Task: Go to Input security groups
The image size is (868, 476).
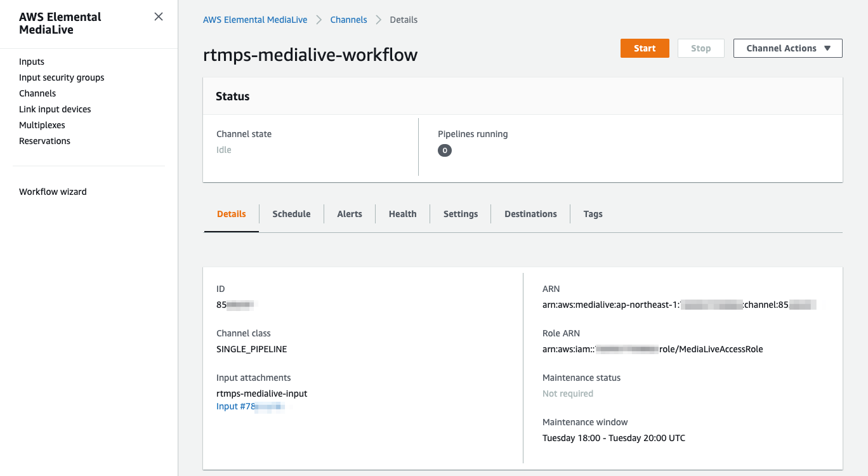Action: 62,77
